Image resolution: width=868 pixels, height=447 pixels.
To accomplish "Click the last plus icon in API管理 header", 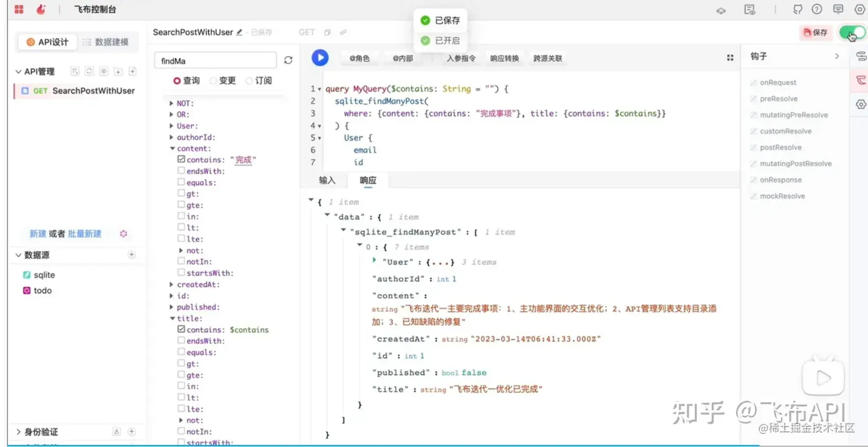I will click(x=133, y=71).
